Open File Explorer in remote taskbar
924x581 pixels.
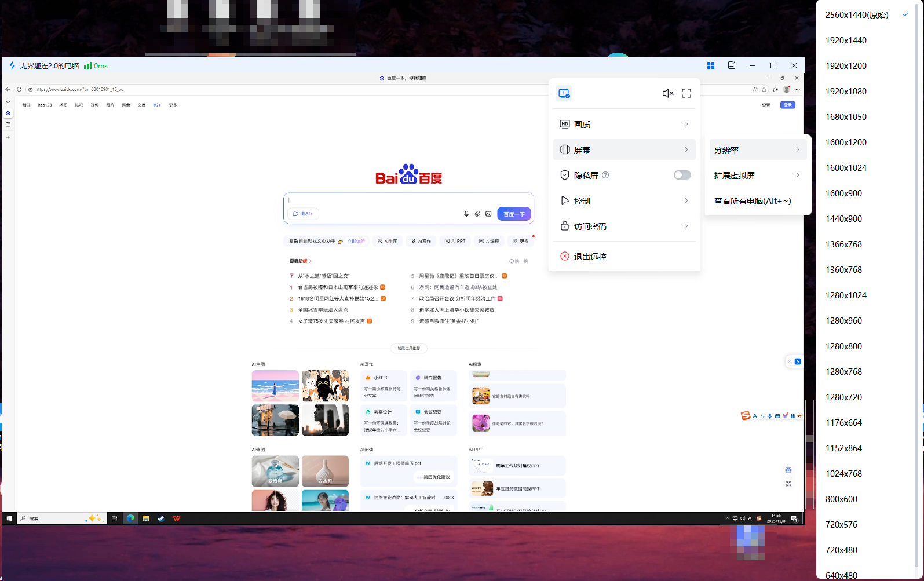pos(146,518)
